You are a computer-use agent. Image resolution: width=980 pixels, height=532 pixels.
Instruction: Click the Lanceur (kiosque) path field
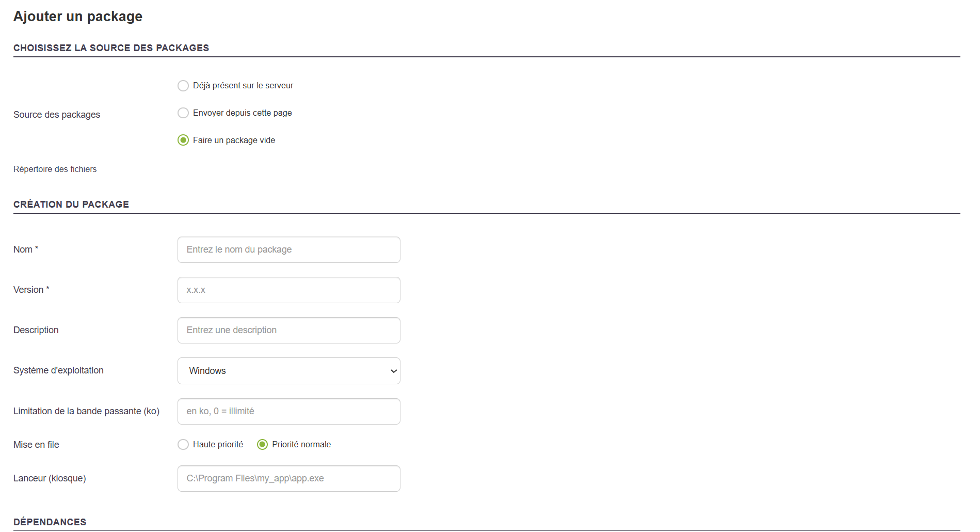[x=288, y=479]
